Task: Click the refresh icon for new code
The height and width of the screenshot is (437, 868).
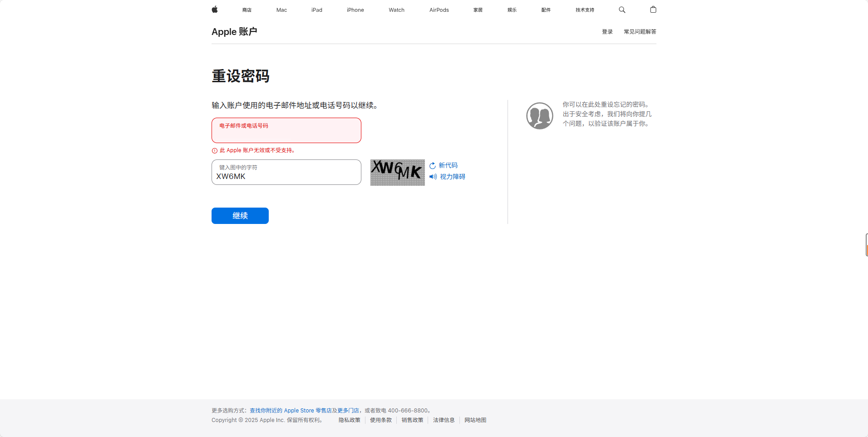Action: coord(433,166)
